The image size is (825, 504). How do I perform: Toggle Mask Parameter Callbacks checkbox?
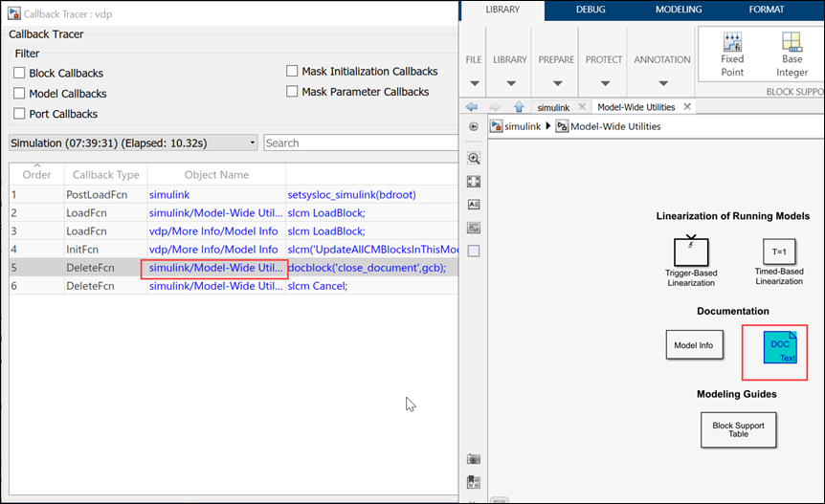click(292, 91)
